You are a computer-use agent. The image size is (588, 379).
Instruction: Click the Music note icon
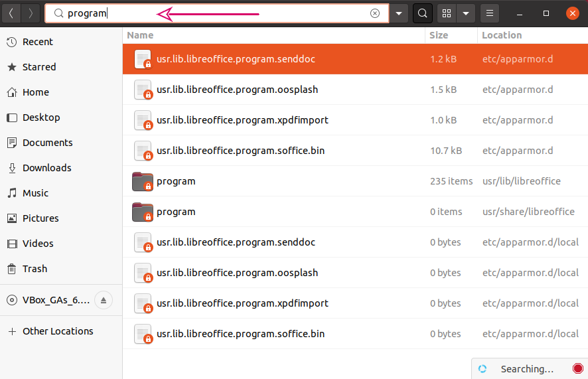(x=12, y=193)
